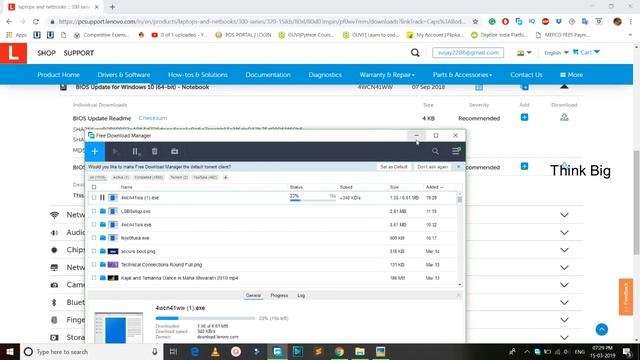Select all downloads with header checkbox

(94, 187)
